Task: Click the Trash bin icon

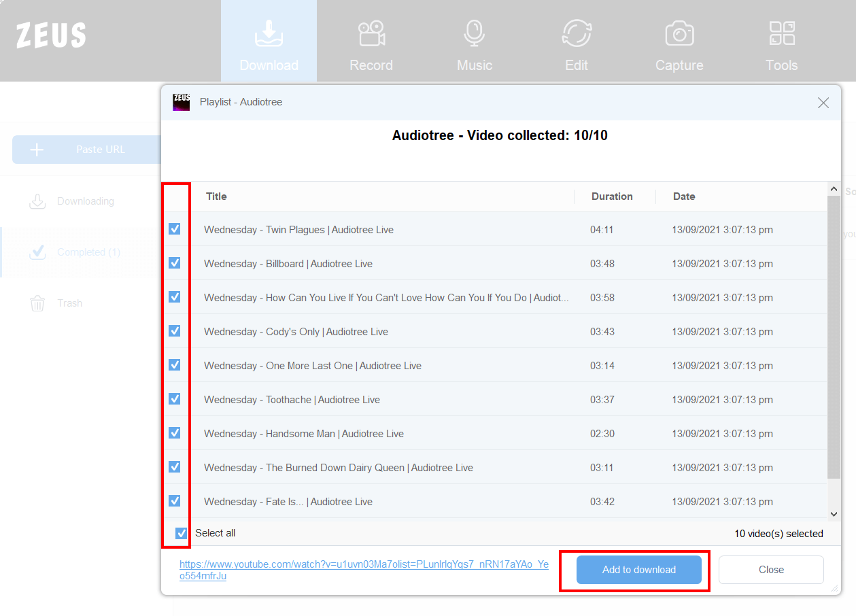Action: tap(37, 303)
